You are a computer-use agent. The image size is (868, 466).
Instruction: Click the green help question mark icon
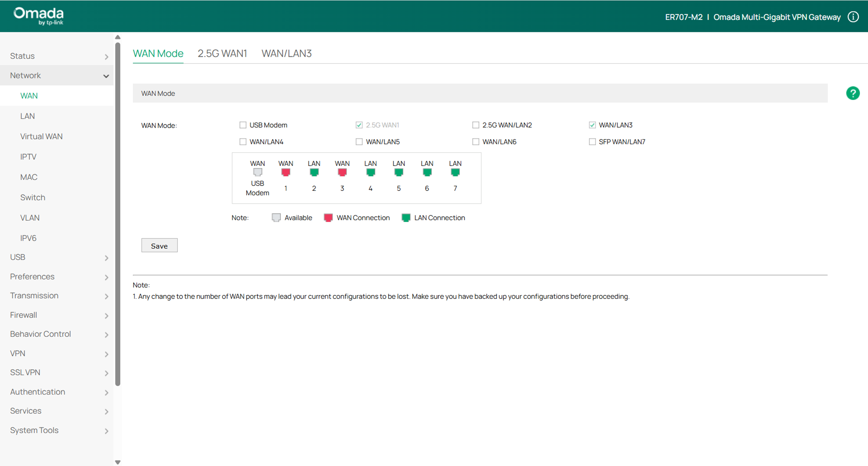pyautogui.click(x=852, y=93)
